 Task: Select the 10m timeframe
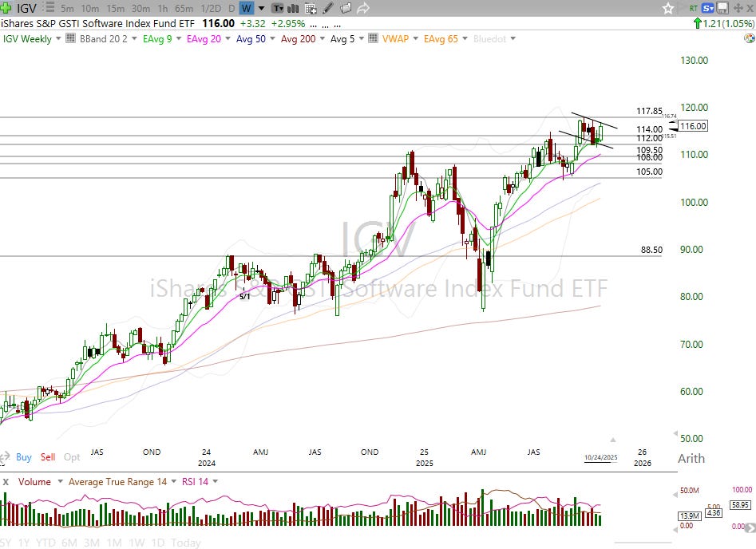tap(89, 8)
